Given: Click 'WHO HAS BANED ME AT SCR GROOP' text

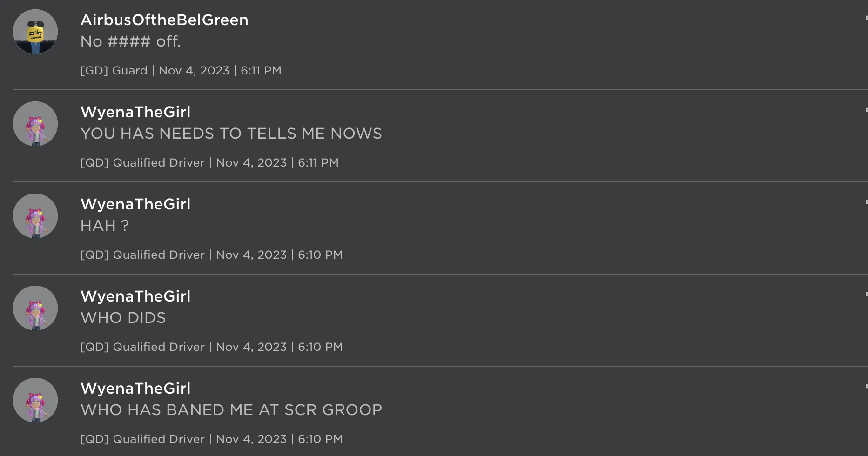Looking at the screenshot, I should click(231, 410).
